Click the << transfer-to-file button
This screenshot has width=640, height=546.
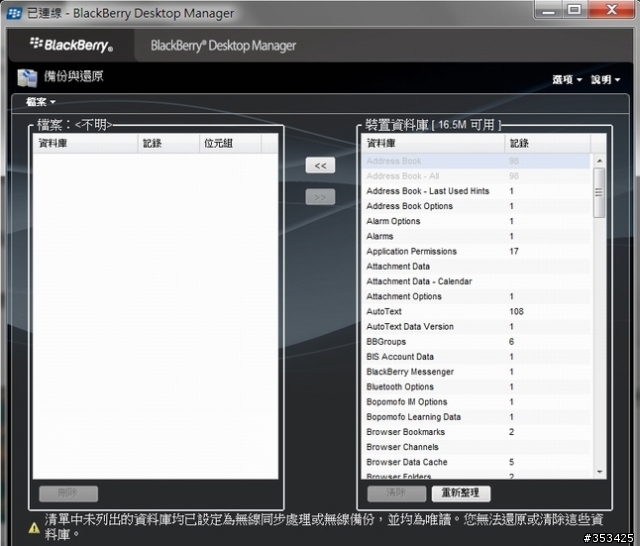point(320,165)
